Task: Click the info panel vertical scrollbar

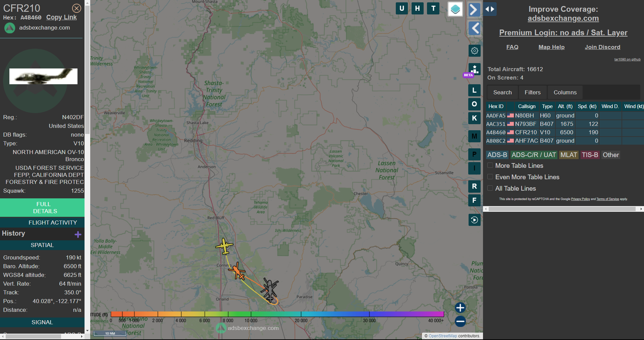Action: (x=87, y=70)
